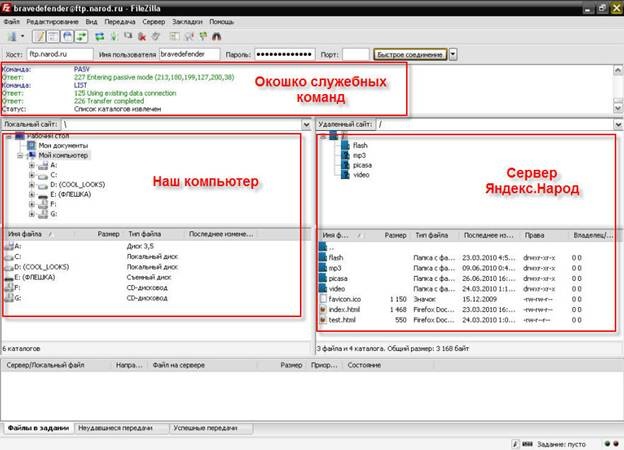624x450 pixels.
Task: Expand the D: (COOL_LOOKS) tree node
Action: tap(31, 185)
